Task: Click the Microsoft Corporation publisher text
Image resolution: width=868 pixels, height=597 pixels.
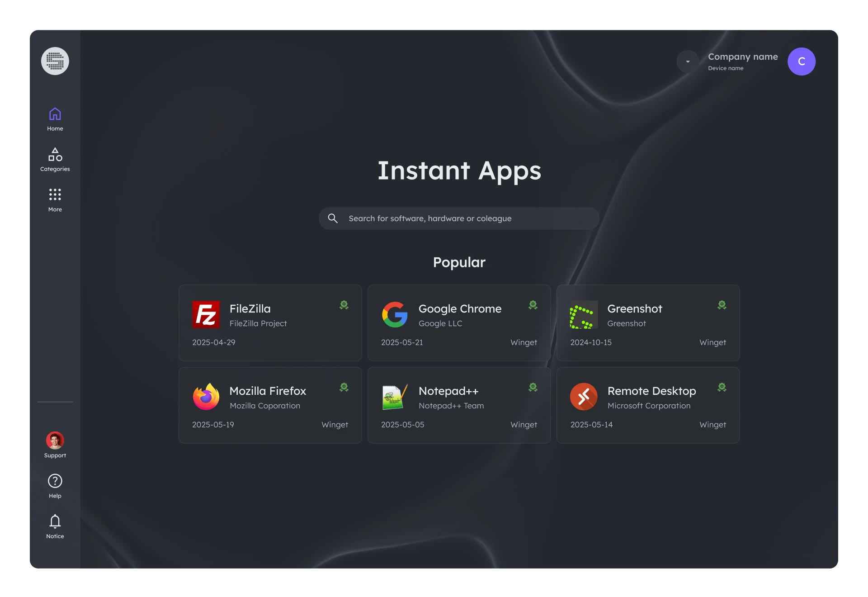Action: pos(649,406)
